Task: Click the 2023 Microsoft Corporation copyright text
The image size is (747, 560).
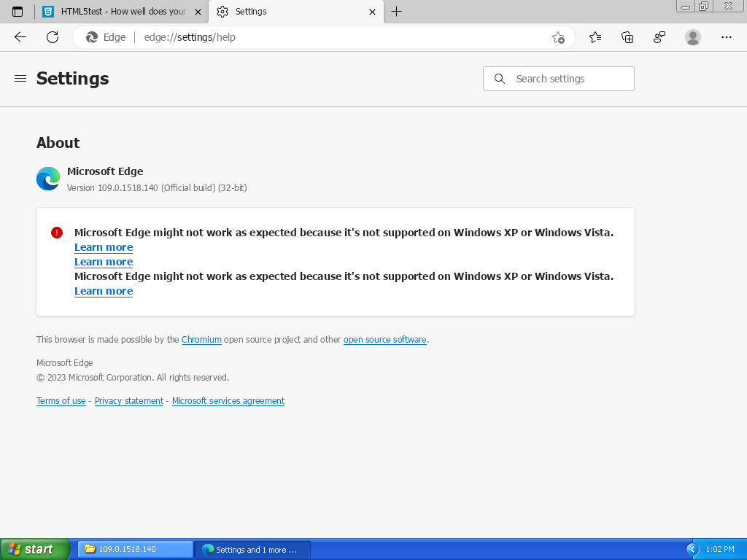Action: pos(133,378)
